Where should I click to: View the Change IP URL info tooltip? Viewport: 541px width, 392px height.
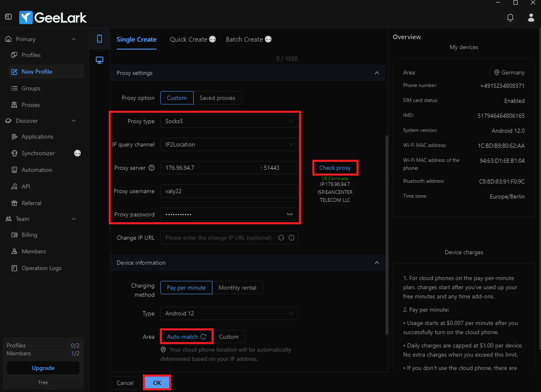tap(291, 238)
